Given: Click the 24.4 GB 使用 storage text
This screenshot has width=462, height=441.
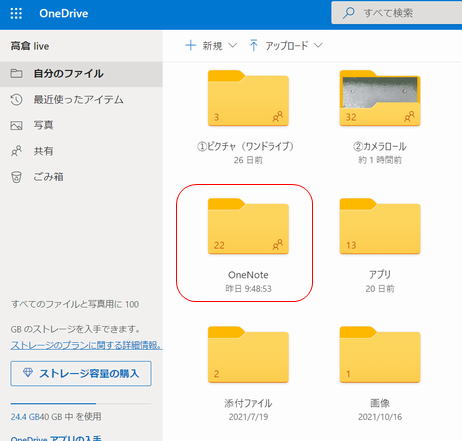Looking at the screenshot, I should point(56,416).
